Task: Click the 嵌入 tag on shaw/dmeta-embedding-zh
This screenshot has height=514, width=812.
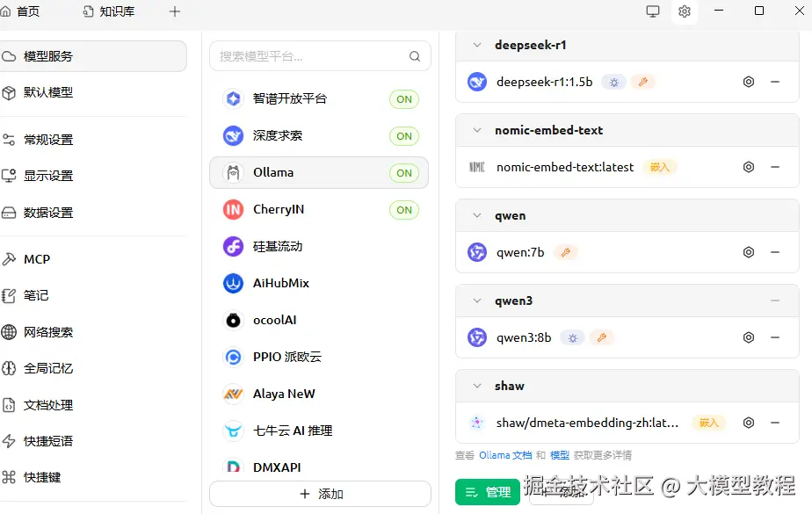Action: point(709,423)
